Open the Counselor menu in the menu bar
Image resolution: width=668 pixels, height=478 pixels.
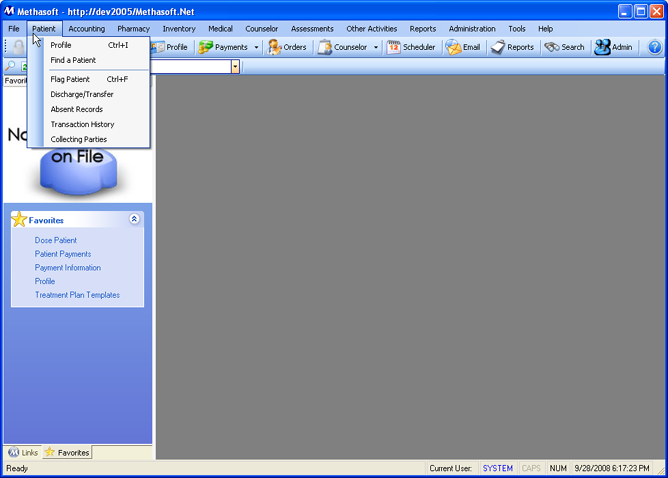pyautogui.click(x=262, y=29)
